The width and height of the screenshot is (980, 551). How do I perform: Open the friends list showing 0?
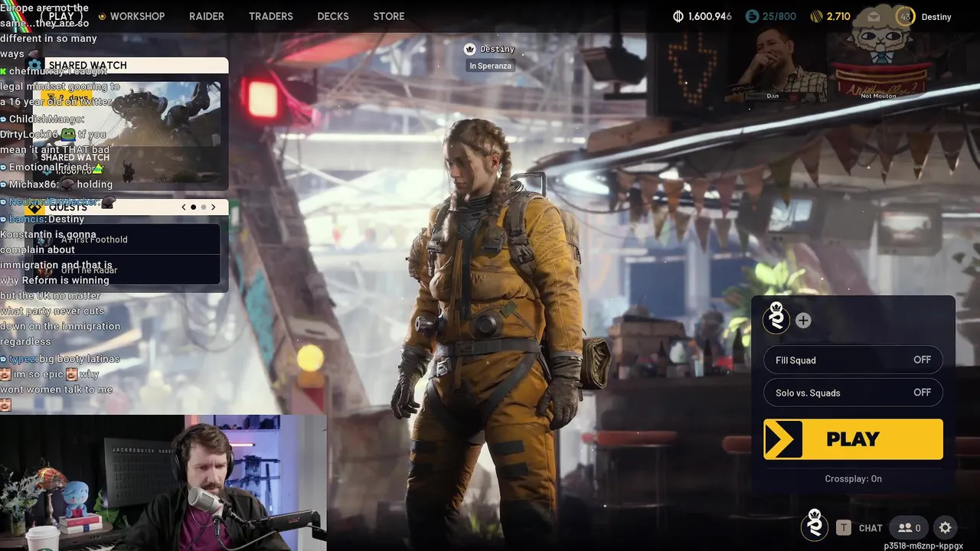point(910,527)
